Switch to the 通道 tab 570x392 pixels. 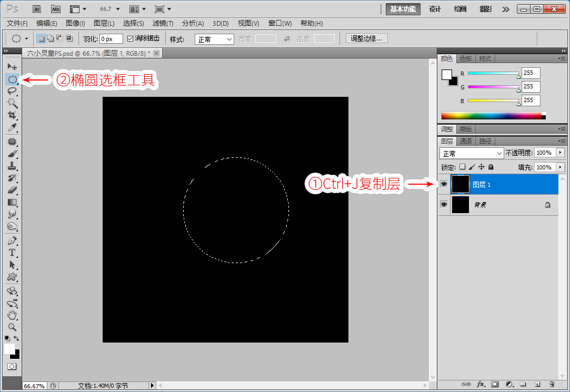click(x=466, y=141)
